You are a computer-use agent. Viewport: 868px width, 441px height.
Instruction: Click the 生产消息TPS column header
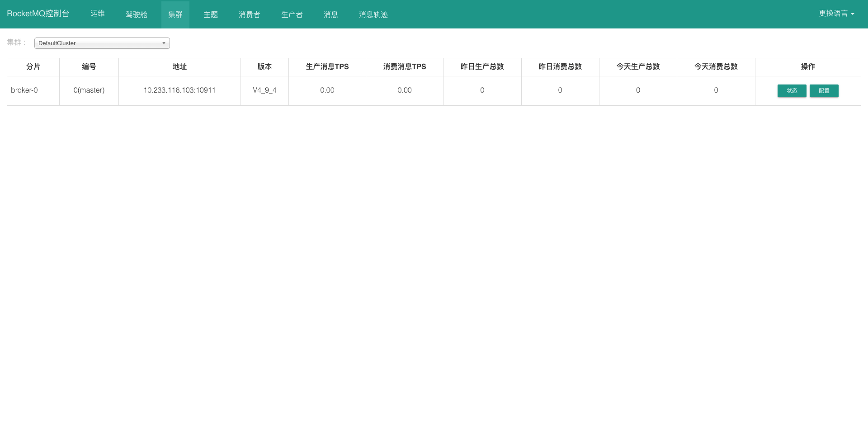pyautogui.click(x=327, y=67)
